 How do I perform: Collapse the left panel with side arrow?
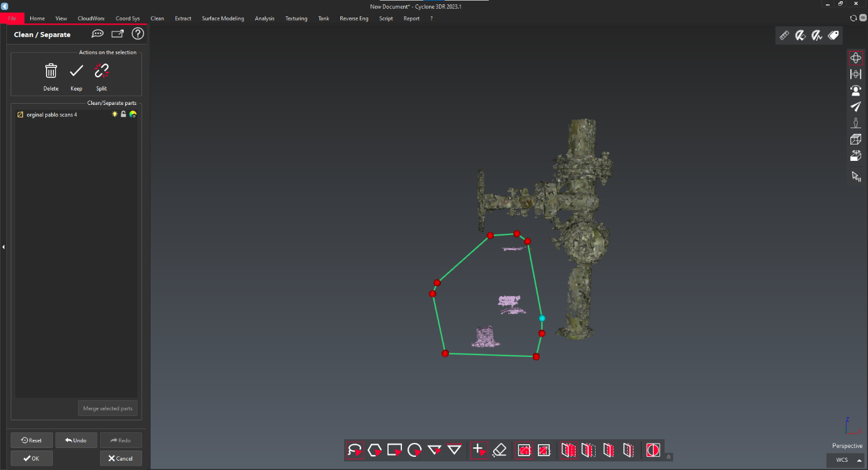[x=3, y=247]
